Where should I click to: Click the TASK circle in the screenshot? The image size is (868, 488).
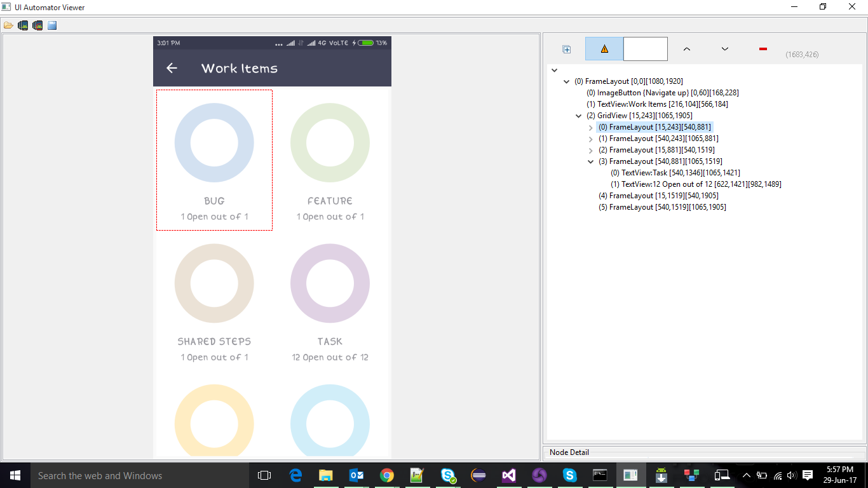coord(330,283)
